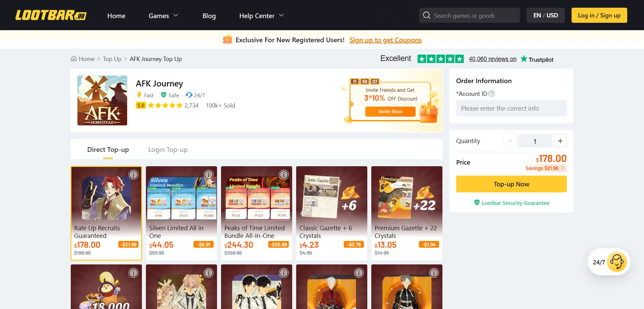This screenshot has height=309, width=644.
Task: Switch to the Login Top-up tab
Action: click(168, 149)
